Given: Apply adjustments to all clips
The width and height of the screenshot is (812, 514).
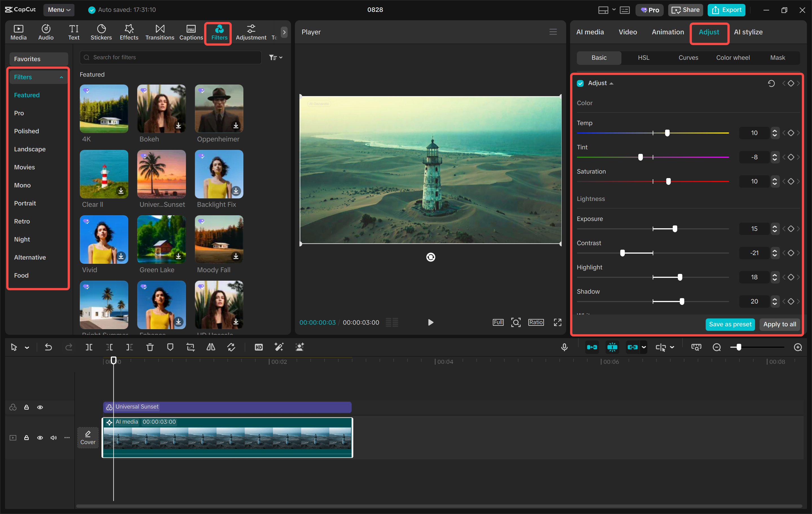Looking at the screenshot, I should pos(779,324).
